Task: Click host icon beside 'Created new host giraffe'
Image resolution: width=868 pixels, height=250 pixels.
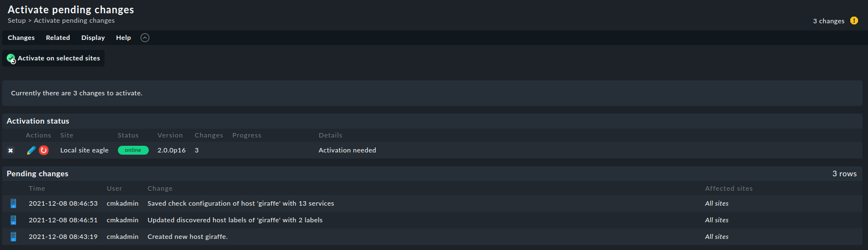Action: click(x=13, y=237)
